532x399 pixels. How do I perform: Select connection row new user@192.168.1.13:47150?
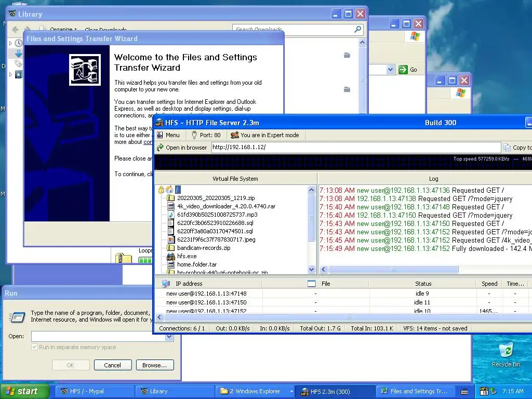[342, 302]
